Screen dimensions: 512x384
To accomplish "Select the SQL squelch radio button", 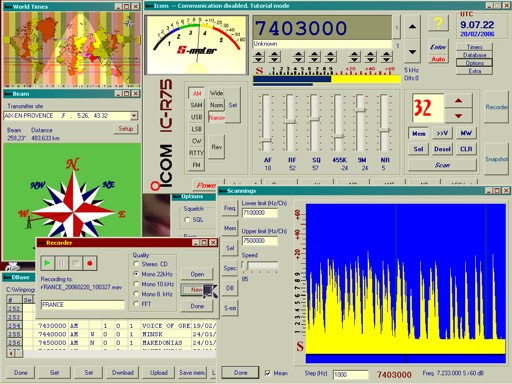I will (x=187, y=220).
